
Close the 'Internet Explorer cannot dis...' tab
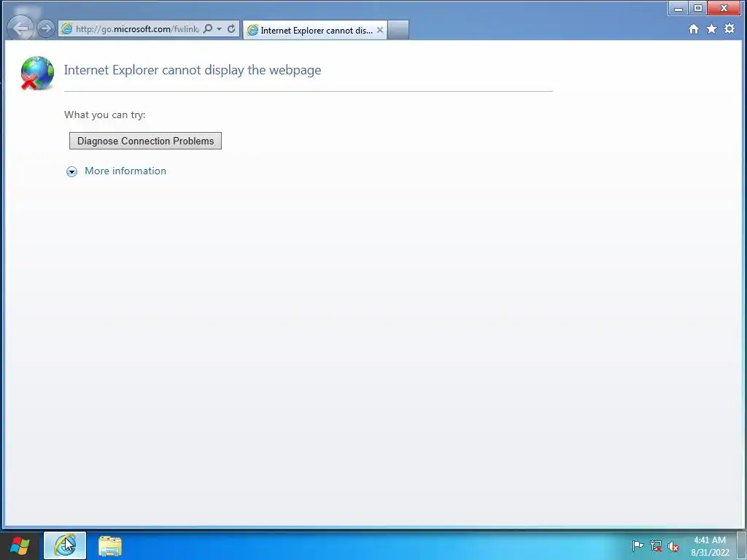(x=379, y=30)
